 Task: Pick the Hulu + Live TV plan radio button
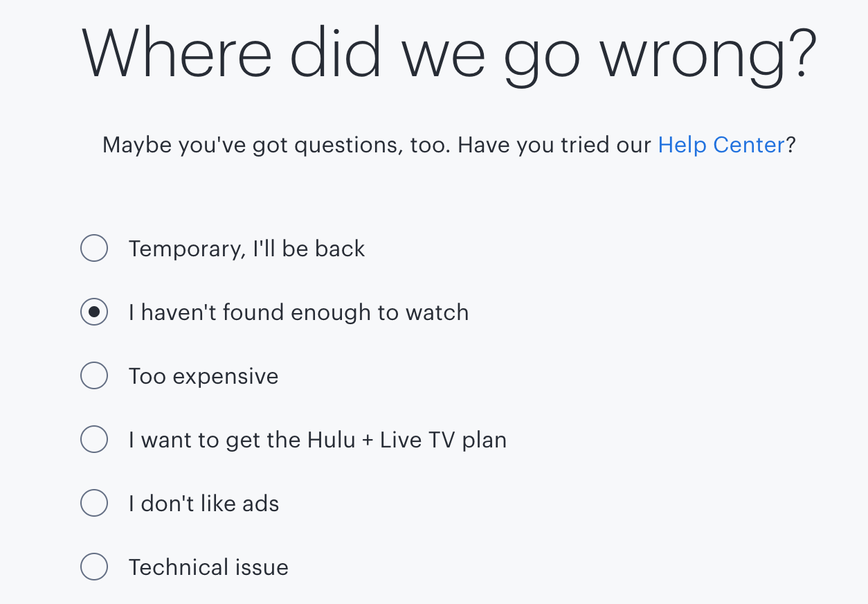click(x=94, y=439)
